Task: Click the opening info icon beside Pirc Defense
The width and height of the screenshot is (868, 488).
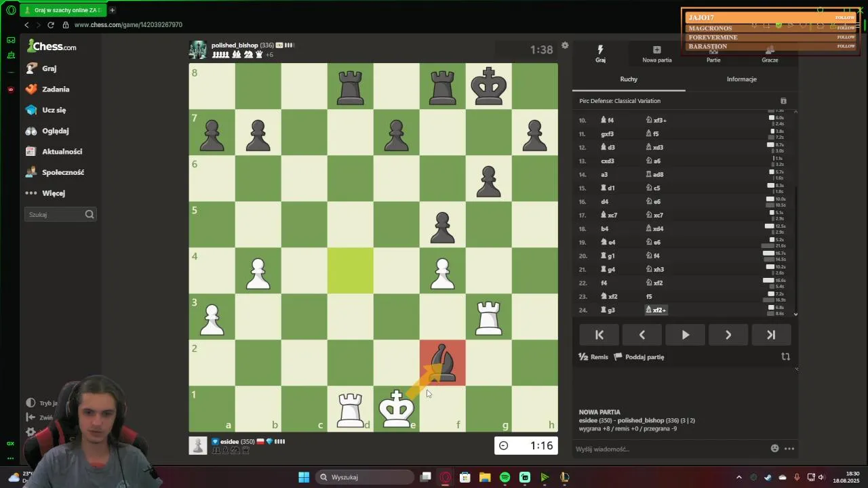Action: tap(783, 101)
